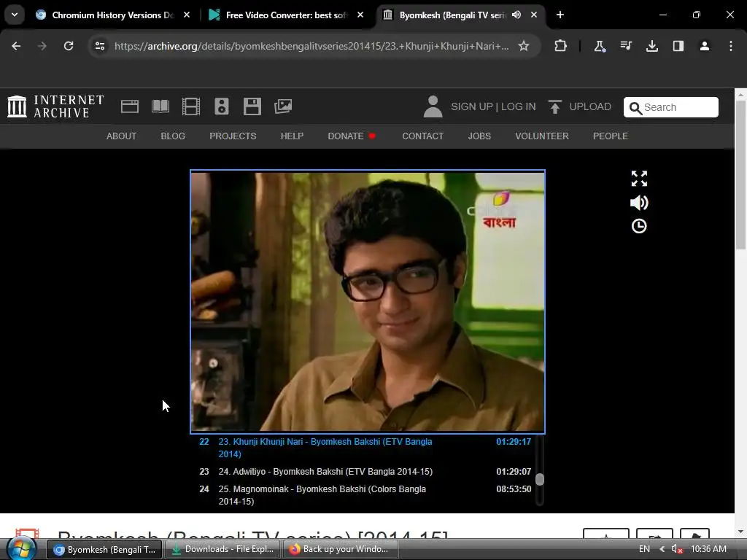The image size is (747, 560).
Task: Show browser downloads
Action: point(651,46)
